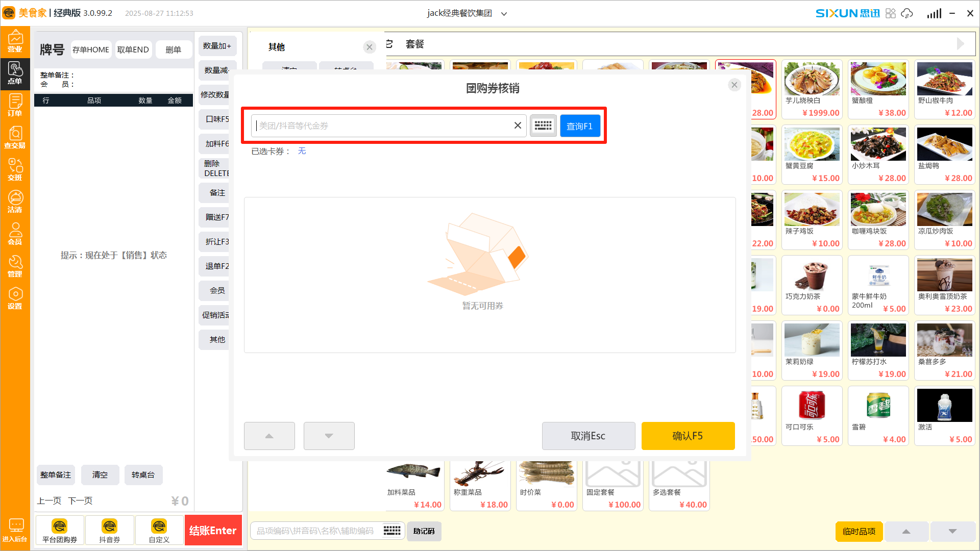Open the 会员 member sidebar icon

tap(15, 234)
